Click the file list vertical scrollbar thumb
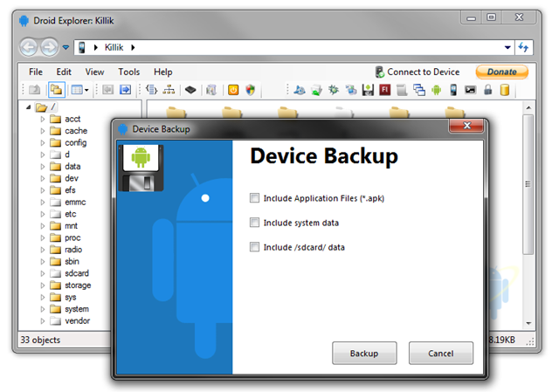Image resolution: width=559 pixels, height=392 pixels. coord(528,184)
